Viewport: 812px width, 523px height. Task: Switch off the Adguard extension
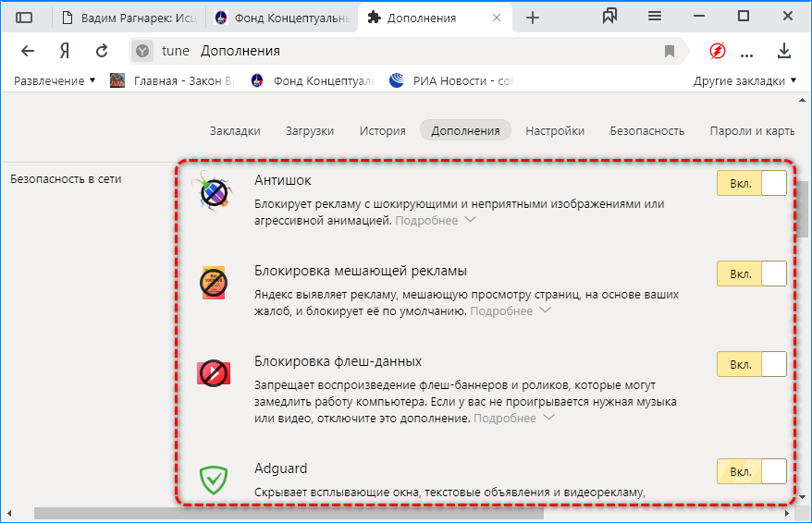pyautogui.click(x=751, y=471)
